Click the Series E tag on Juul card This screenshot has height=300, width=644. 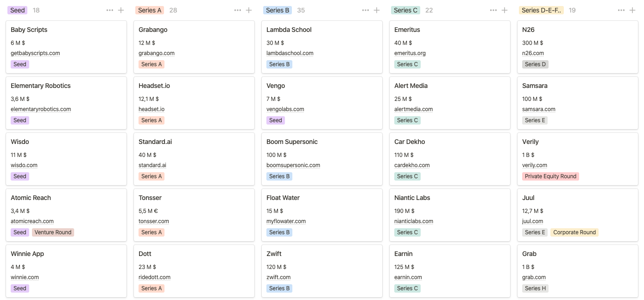point(535,232)
